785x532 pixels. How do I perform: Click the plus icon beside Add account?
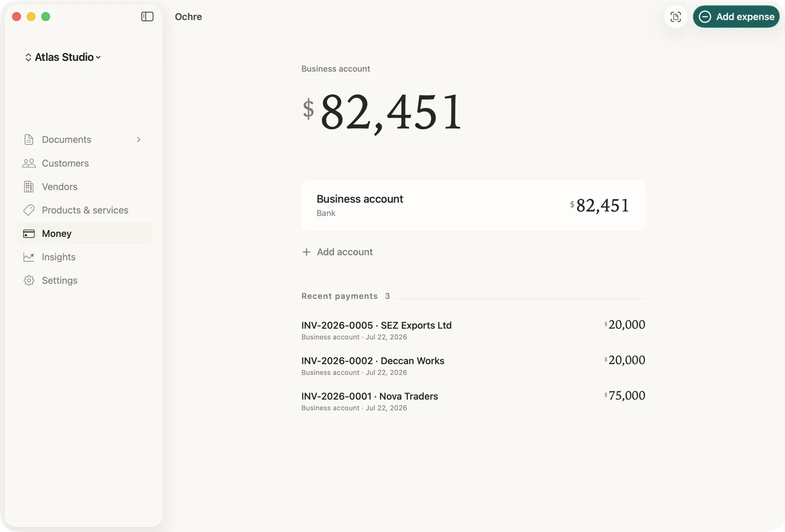click(x=306, y=252)
